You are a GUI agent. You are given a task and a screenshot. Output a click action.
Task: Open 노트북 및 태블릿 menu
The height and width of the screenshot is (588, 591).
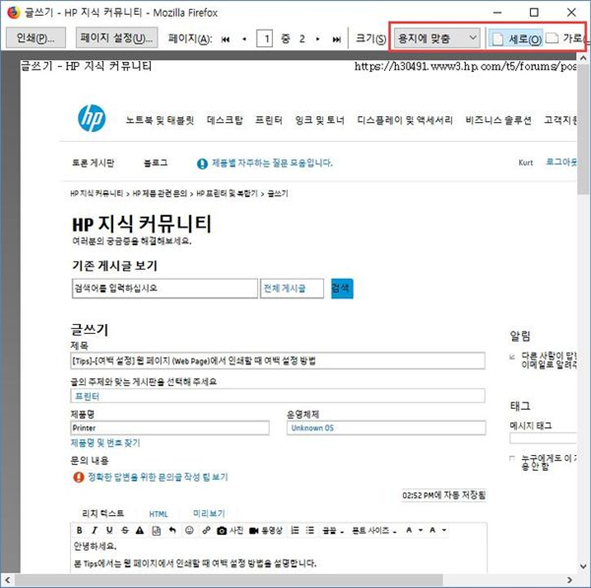click(160, 120)
